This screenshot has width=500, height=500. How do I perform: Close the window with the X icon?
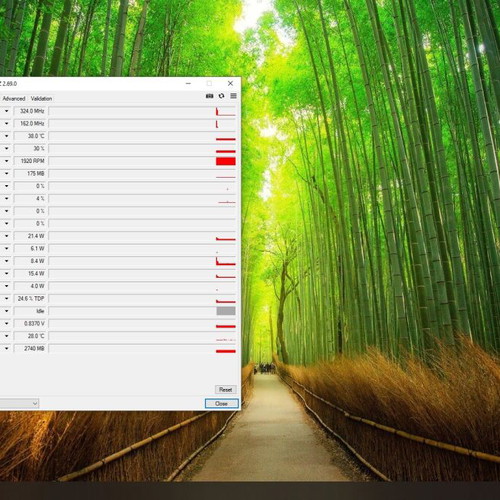pos(230,83)
